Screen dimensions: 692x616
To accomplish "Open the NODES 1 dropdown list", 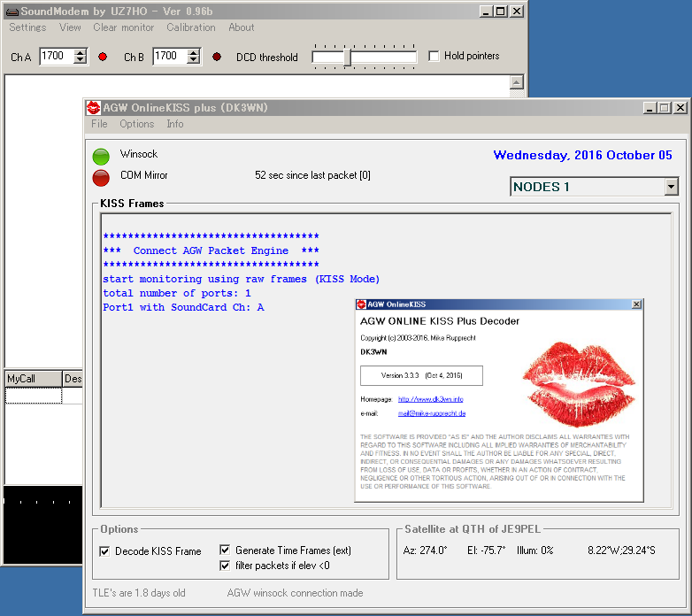I will tap(671, 187).
